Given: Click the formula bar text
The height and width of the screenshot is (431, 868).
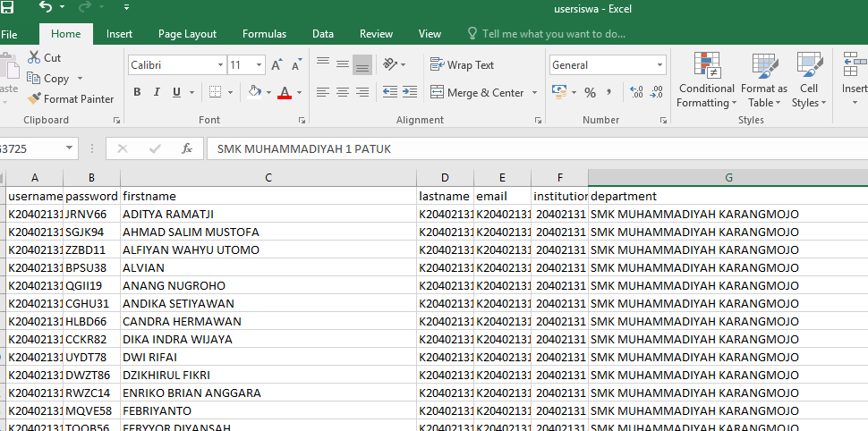Looking at the screenshot, I should 303,149.
